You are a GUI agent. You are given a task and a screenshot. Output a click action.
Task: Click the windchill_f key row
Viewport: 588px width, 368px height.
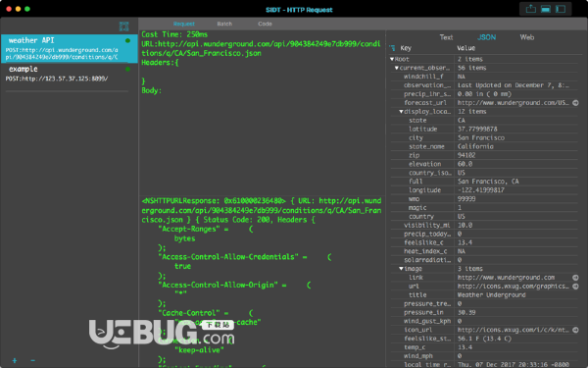(423, 77)
